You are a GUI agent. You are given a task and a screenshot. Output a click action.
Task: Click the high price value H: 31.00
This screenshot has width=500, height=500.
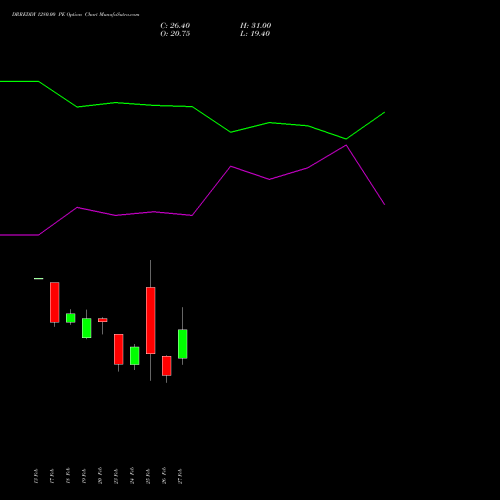coord(255,26)
